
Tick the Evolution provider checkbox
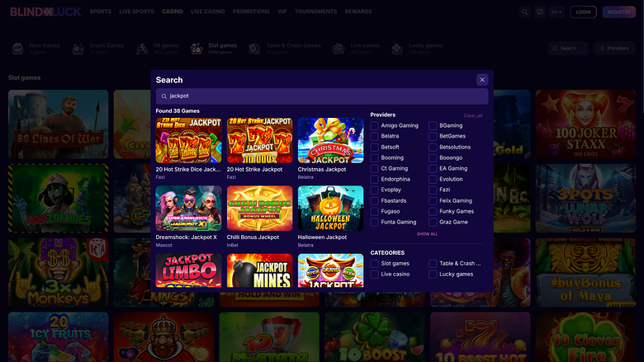pos(433,179)
